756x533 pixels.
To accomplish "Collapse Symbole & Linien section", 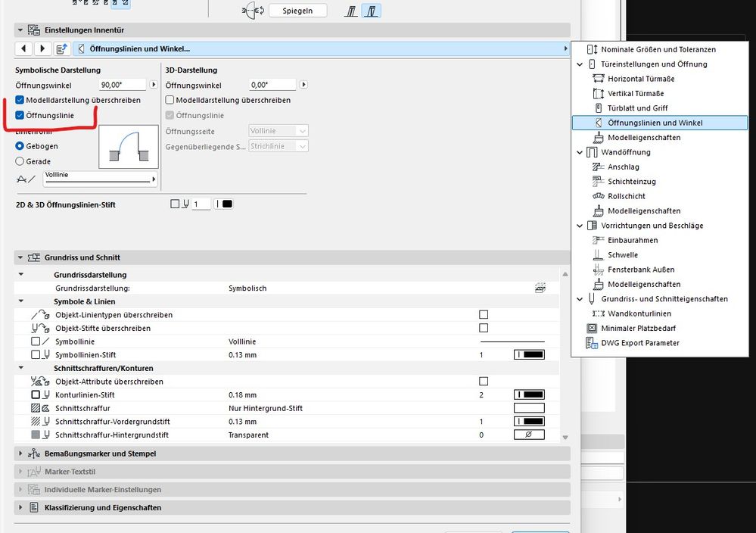I will coord(20,301).
